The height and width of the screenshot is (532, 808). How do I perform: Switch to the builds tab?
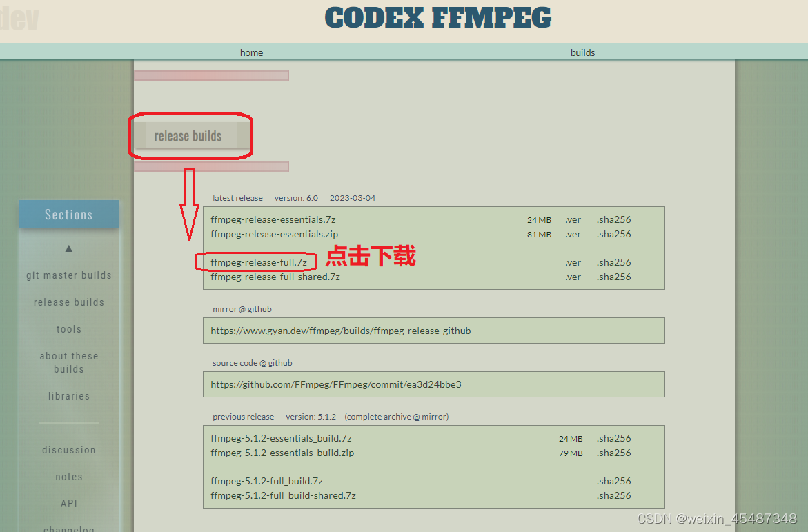coord(582,52)
